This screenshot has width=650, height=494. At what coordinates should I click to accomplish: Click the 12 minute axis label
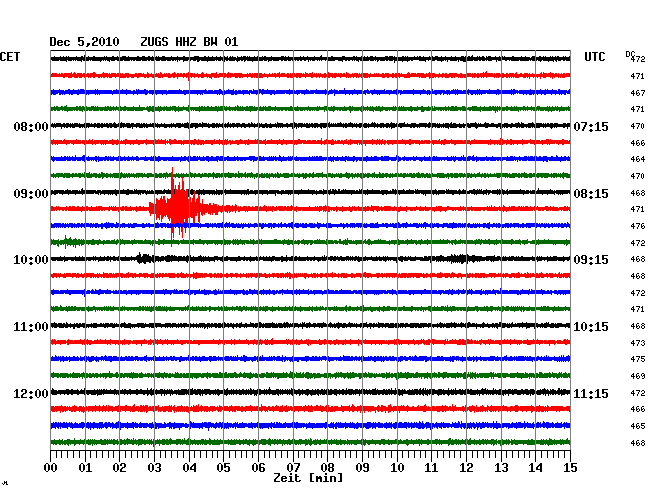click(466, 468)
